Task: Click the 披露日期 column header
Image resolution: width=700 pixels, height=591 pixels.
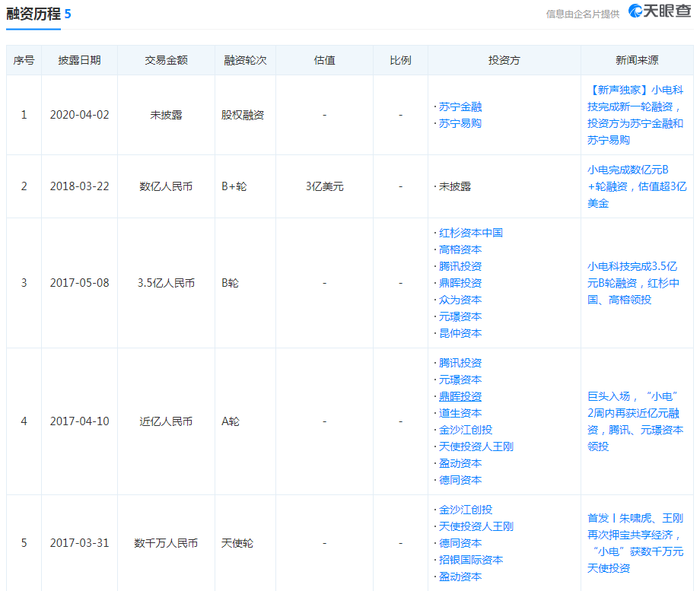Action: coord(79,60)
